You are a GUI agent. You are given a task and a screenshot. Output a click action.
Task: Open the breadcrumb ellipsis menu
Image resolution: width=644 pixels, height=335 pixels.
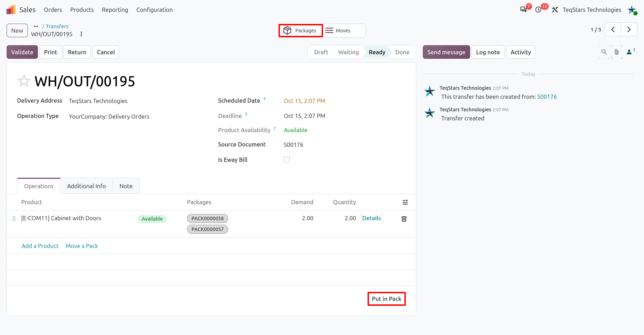coord(36,26)
